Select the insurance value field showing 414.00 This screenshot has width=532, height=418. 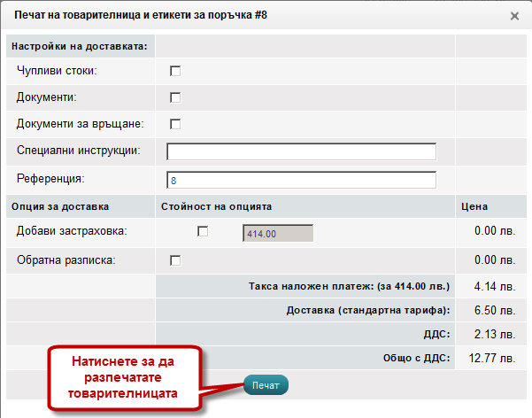tap(277, 233)
